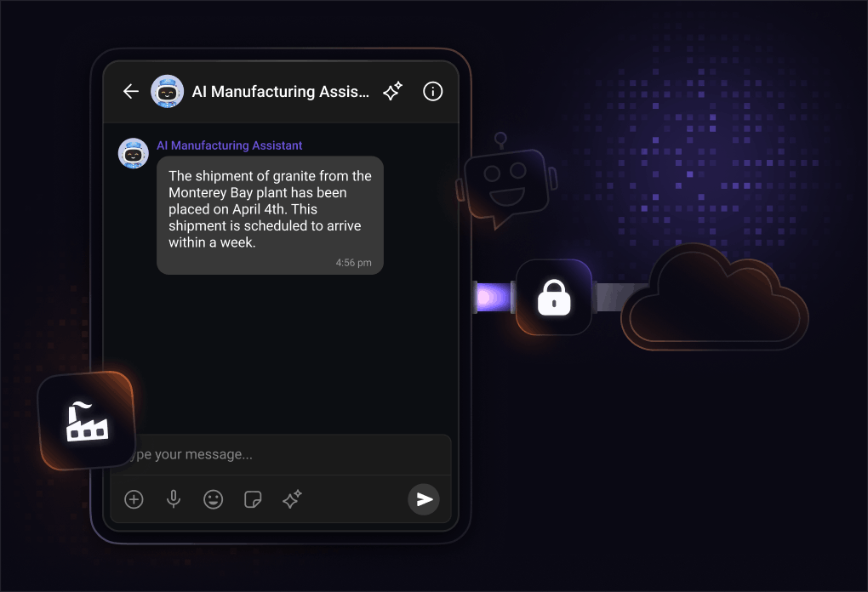
Task: Click the factory icon tile
Action: coord(87,420)
